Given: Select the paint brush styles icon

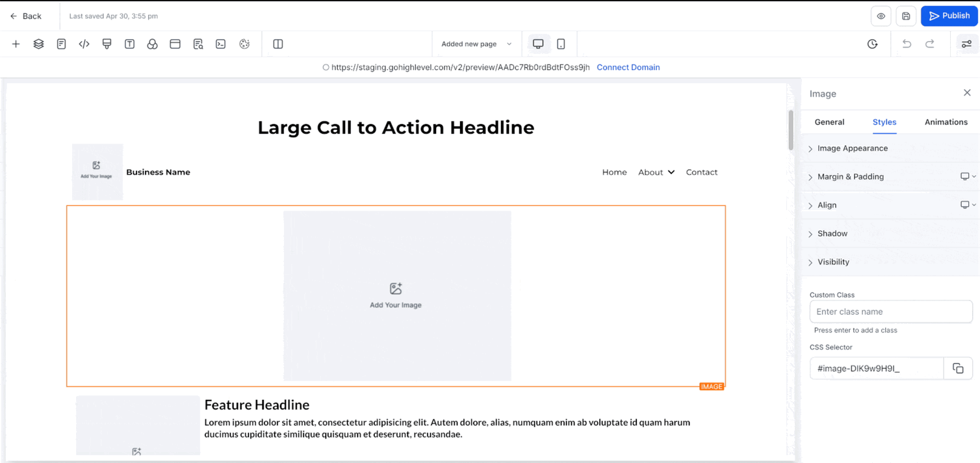Looking at the screenshot, I should click(x=107, y=44).
